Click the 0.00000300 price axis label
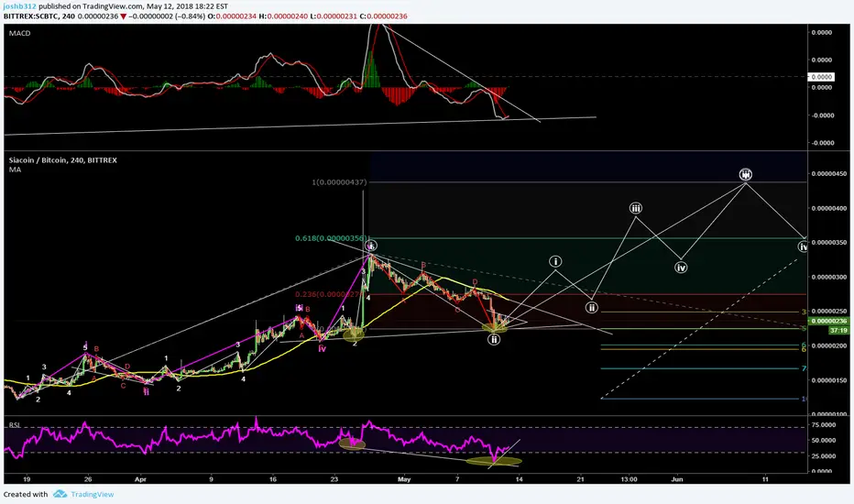This screenshot has width=854, height=504. [x=829, y=277]
